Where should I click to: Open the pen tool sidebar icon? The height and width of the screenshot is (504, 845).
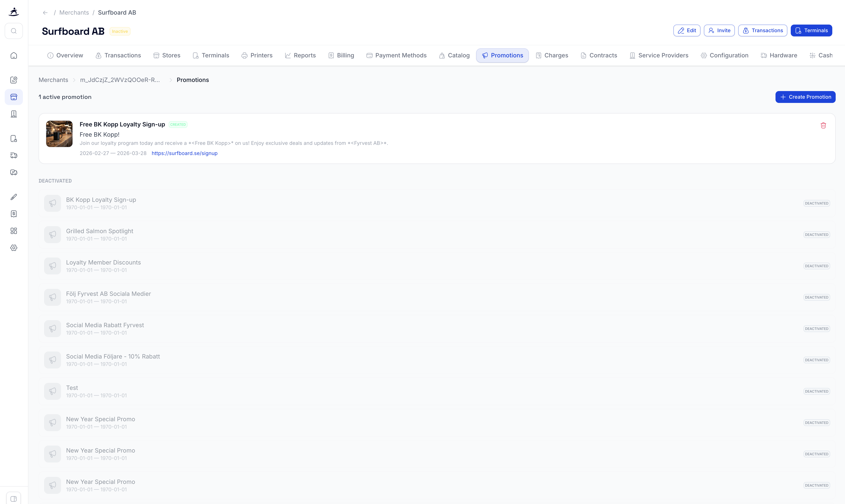tap(14, 197)
